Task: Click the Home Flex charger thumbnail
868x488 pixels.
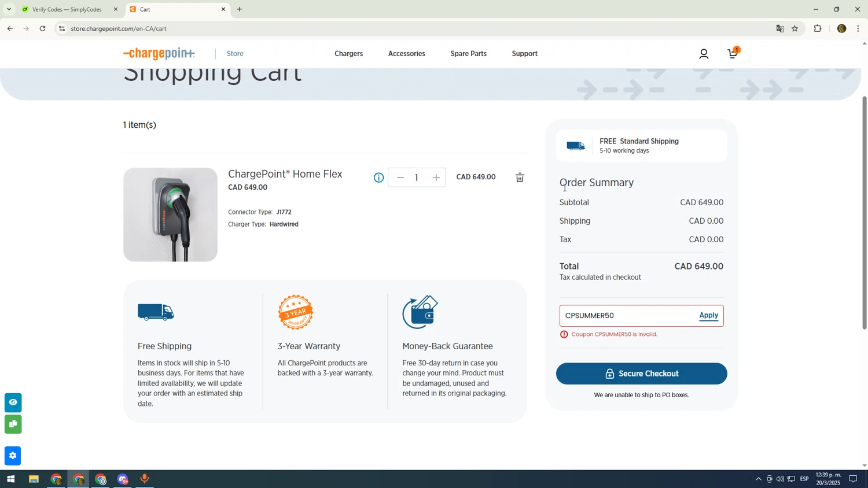Action: pyautogui.click(x=170, y=215)
